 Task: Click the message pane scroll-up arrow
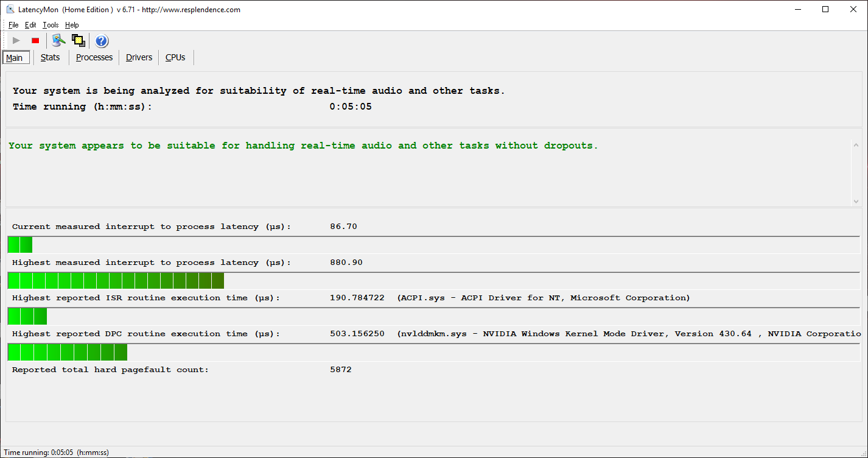coord(856,146)
